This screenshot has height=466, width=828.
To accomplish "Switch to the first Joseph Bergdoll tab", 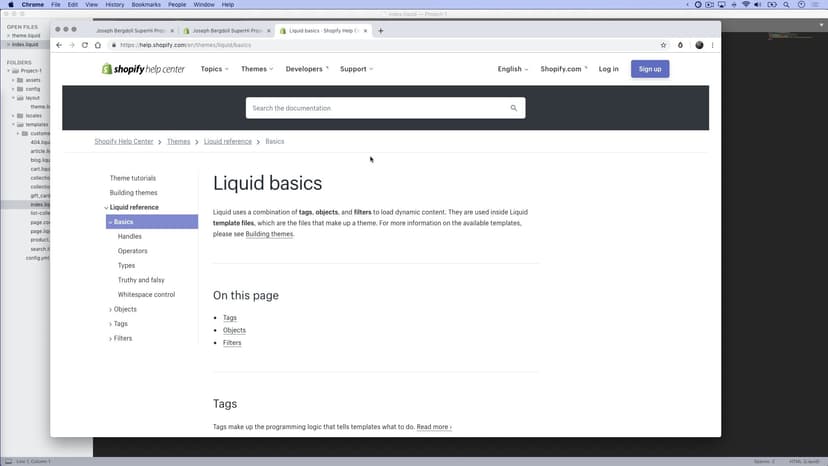I will tap(133, 31).
